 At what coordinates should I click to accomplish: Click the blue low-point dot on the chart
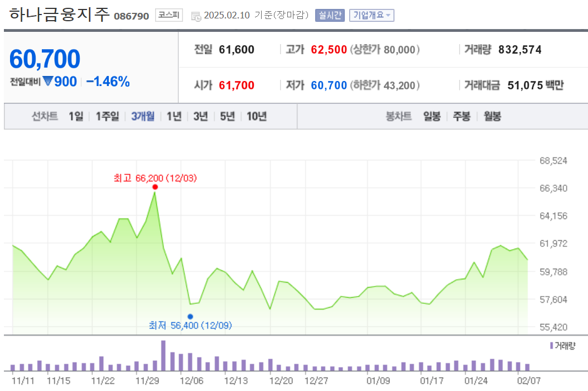click(191, 315)
